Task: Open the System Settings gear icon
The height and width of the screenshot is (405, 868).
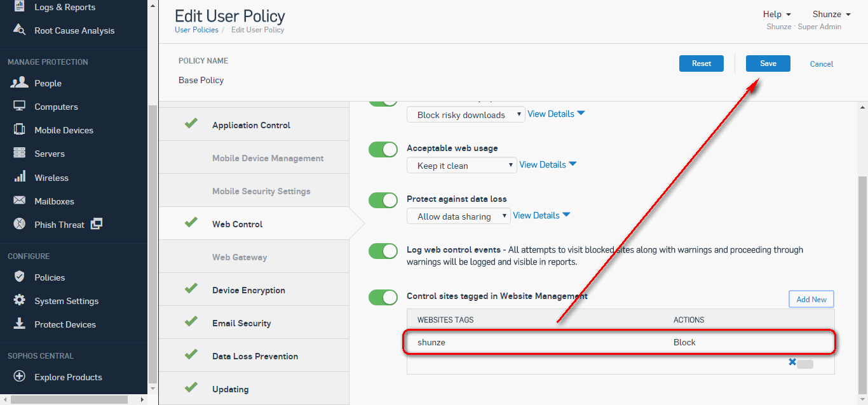Action: (x=20, y=300)
